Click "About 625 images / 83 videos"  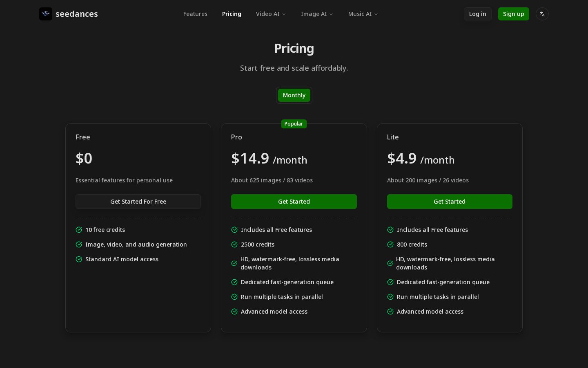tap(272, 180)
